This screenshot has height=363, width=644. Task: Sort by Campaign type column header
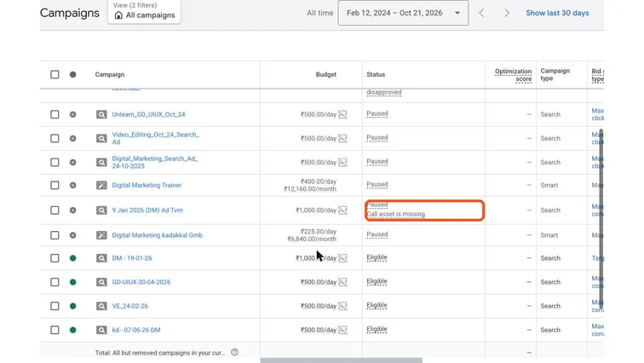[x=555, y=74]
